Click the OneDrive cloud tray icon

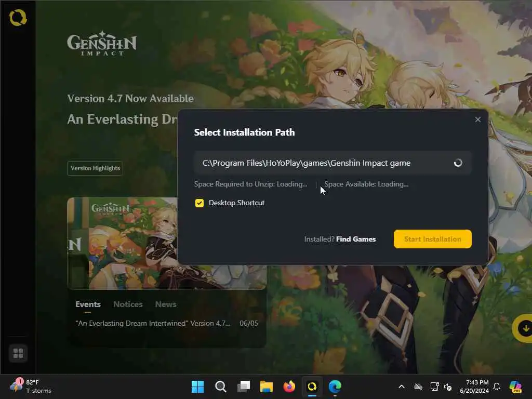pyautogui.click(x=418, y=387)
